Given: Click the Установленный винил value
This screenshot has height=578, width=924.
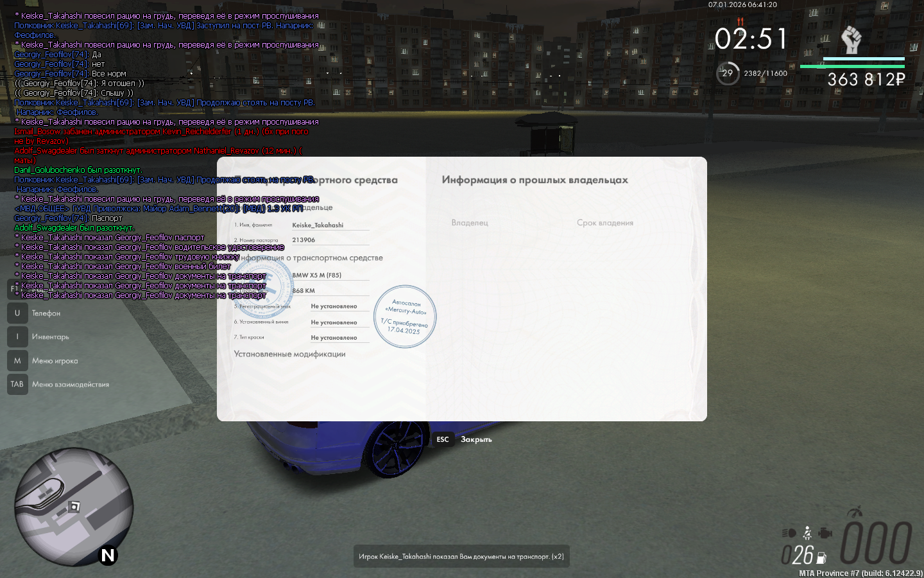Looking at the screenshot, I should coord(334,322).
